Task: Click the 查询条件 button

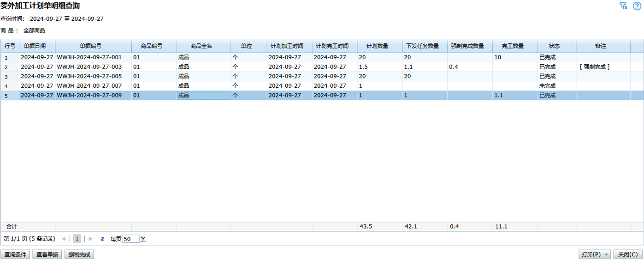Action: pyautogui.click(x=15, y=254)
